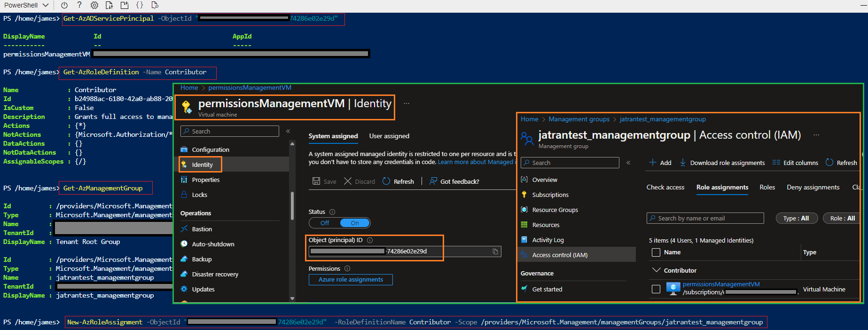Open the ellipsis menu beside VM Identity title
The image size is (868, 330).
407,103
